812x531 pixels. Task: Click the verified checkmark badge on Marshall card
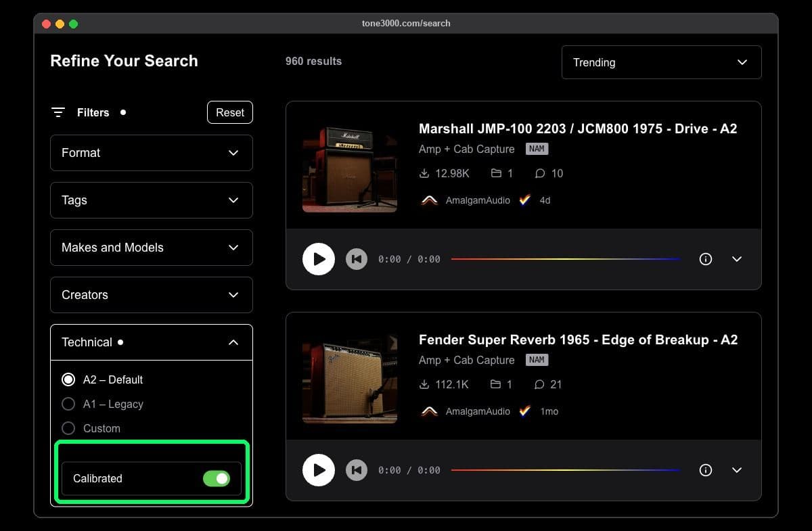[525, 200]
